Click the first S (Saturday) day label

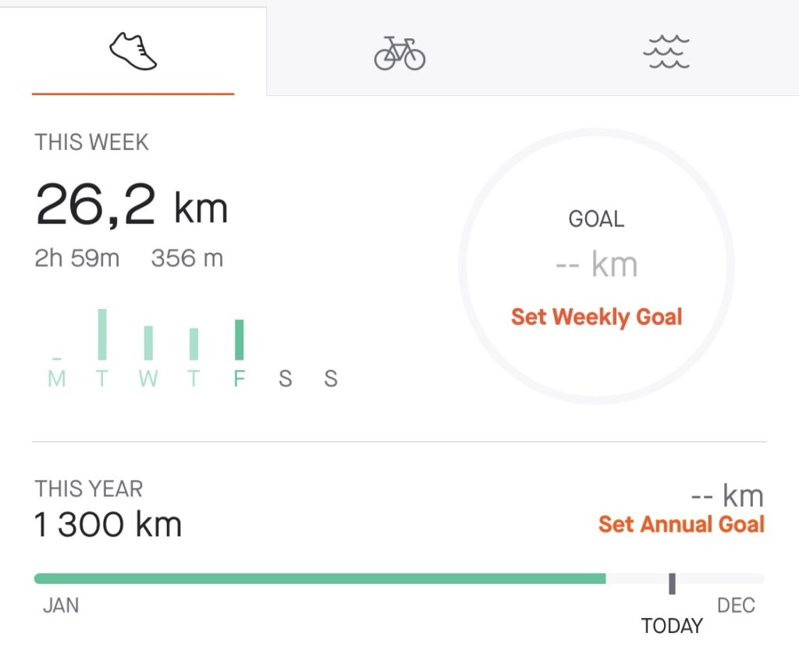tap(286, 379)
